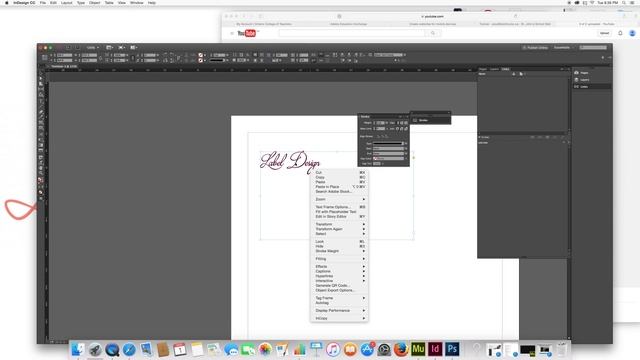This screenshot has height=360, width=640.
Task: Select Butt Cap in Stroke panel
Action: click(x=398, y=123)
